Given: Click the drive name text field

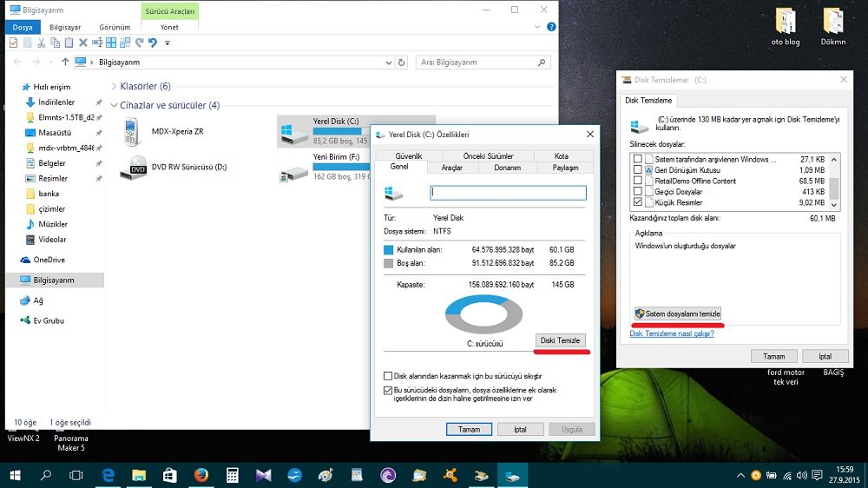Looking at the screenshot, I should [x=508, y=193].
